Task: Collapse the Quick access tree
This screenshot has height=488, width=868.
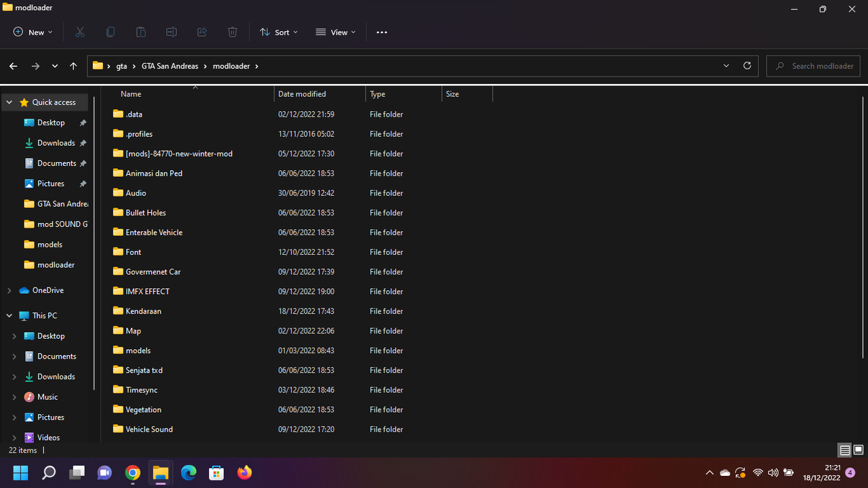Action: 9,102
